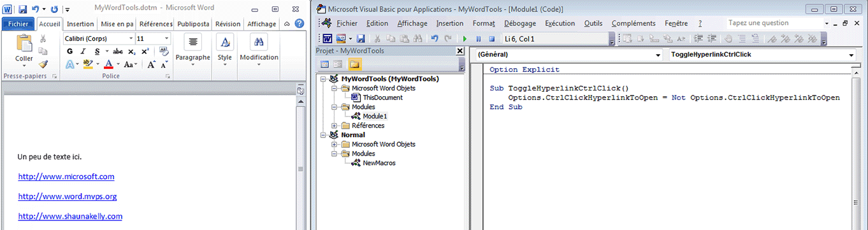Expand Normal's Microsoft Word Objets folder
Viewport: 868px width, 230px height.
coord(335,145)
